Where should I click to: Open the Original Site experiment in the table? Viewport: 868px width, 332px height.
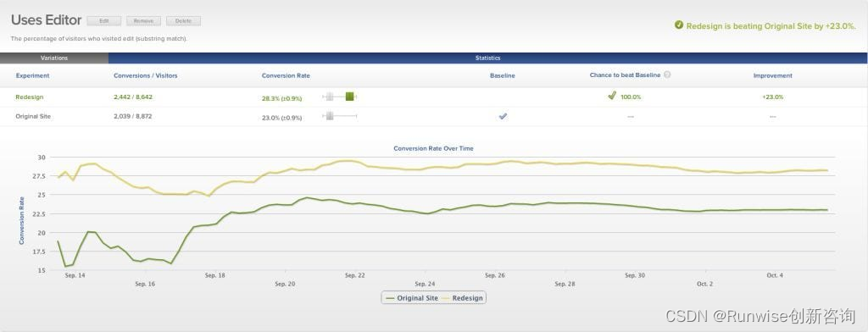33,116
